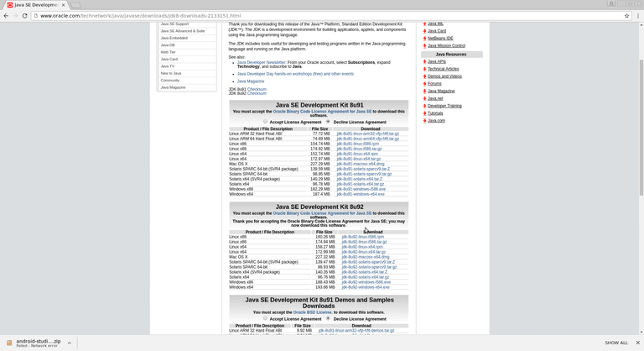Click the red arrow icon beside Developer Training
This screenshot has width=644, height=351.
coord(424,106)
